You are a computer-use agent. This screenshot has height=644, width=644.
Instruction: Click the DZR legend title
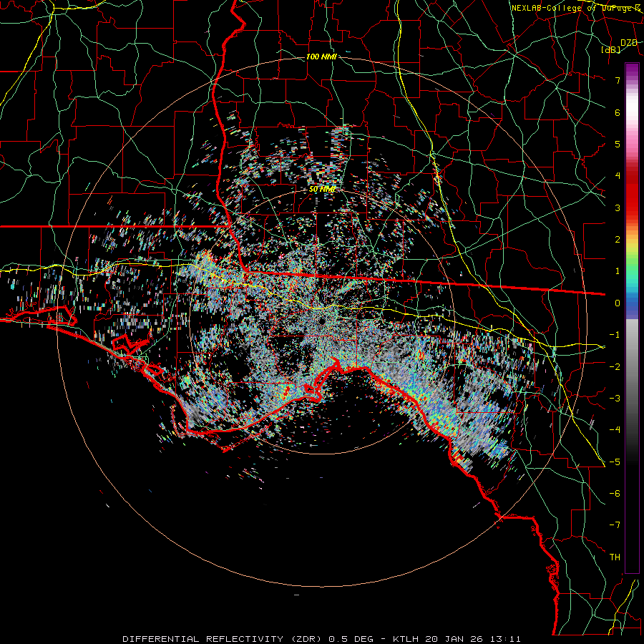tap(629, 43)
